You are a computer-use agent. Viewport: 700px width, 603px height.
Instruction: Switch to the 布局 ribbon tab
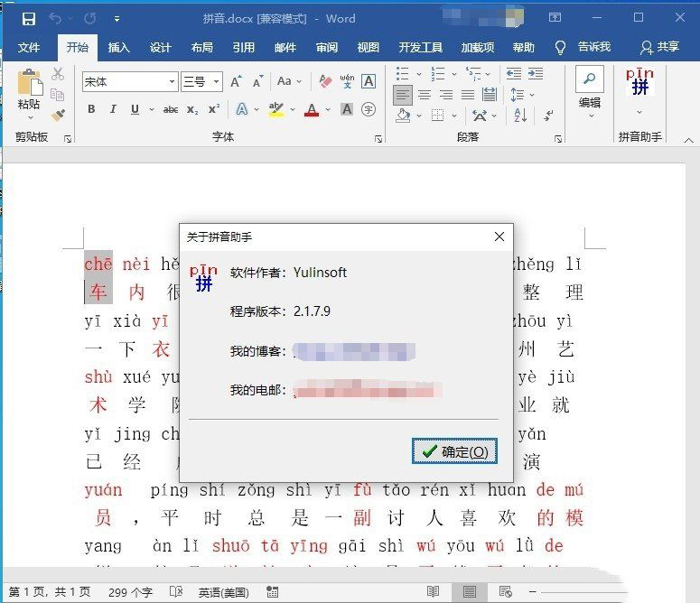click(201, 47)
